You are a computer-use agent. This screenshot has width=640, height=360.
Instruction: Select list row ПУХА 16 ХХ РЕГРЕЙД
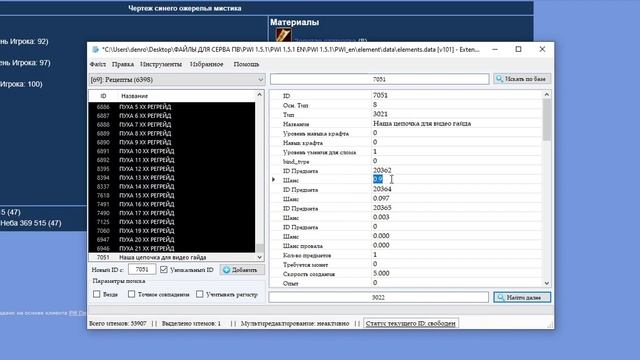click(x=172, y=204)
